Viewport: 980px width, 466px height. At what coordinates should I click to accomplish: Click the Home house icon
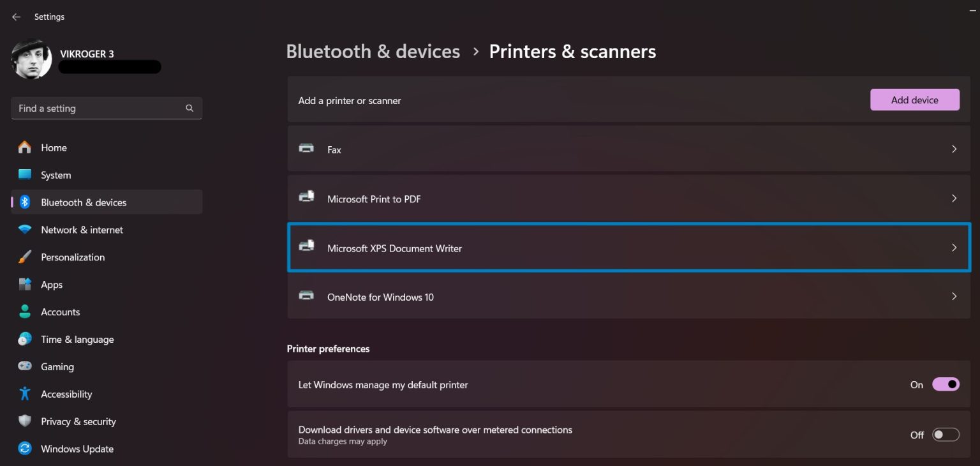coord(24,147)
